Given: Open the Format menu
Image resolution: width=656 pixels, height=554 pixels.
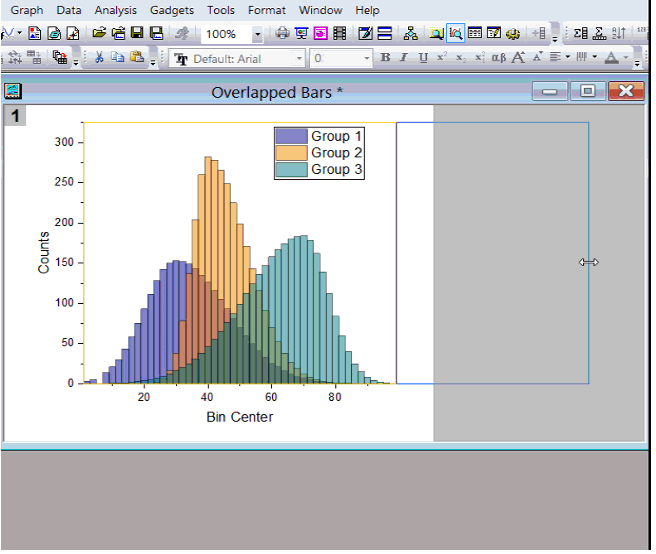Looking at the screenshot, I should tap(266, 10).
